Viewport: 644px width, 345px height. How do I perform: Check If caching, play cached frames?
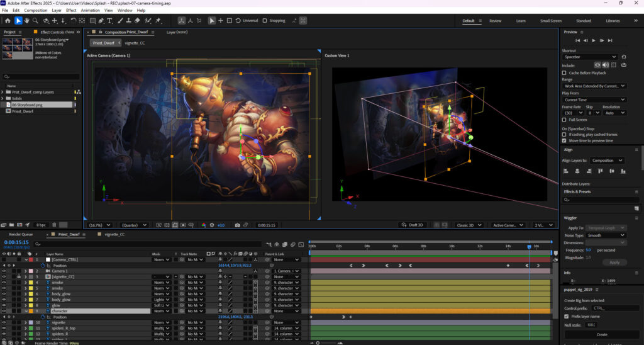[564, 135]
